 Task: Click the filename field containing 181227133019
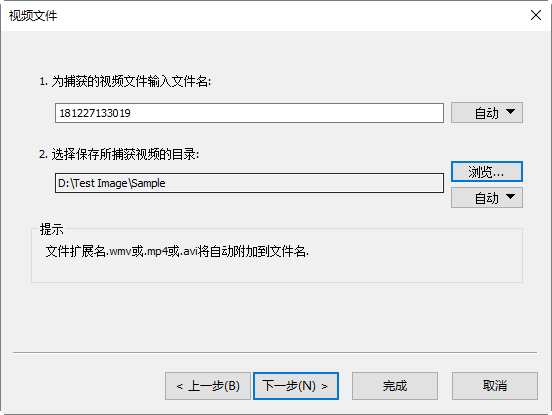pyautogui.click(x=249, y=113)
